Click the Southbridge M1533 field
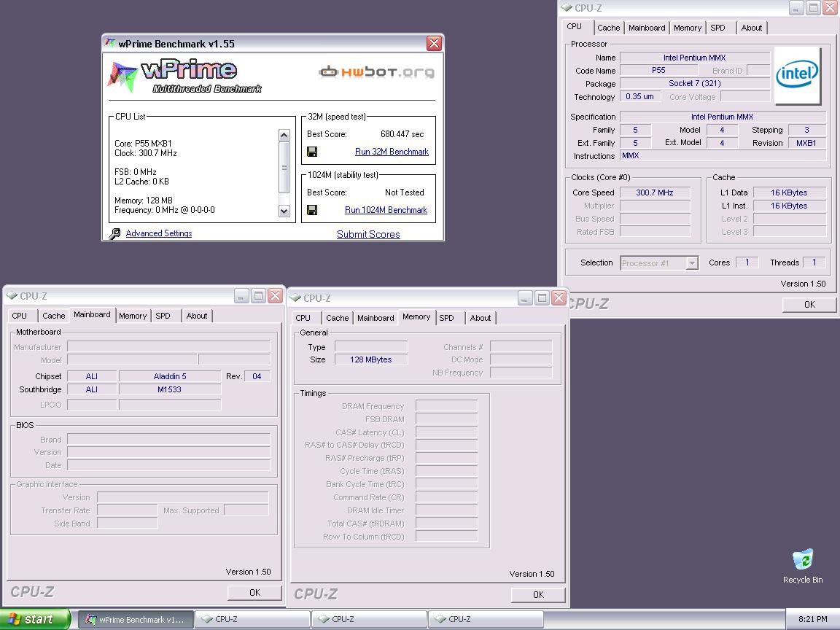 (x=169, y=389)
